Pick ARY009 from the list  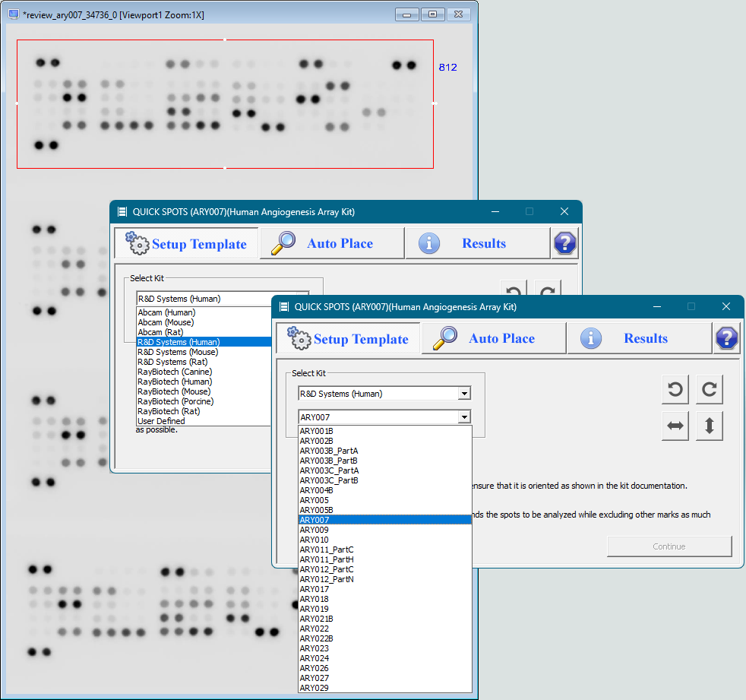[385, 530]
